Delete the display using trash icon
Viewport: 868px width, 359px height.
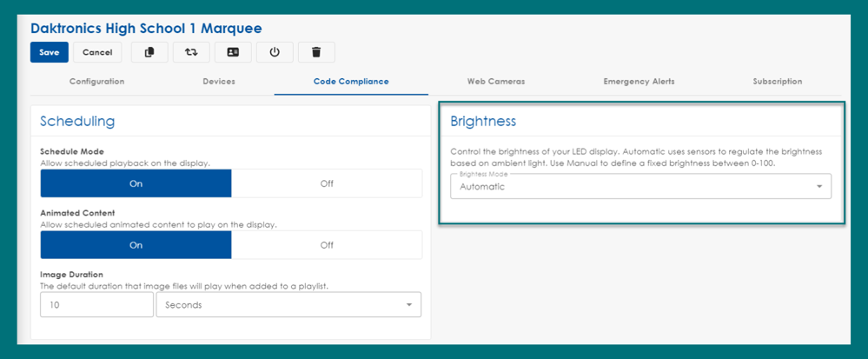tap(316, 52)
